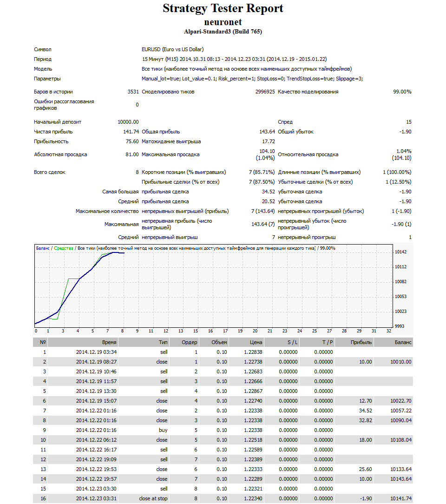Click profit cell 34.52
This screenshot has width=446, height=504.
366,411
